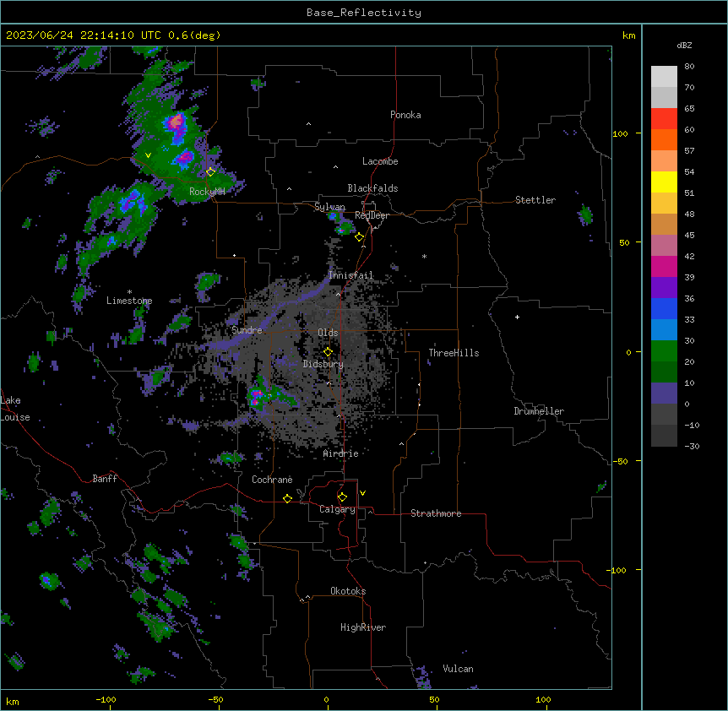
Task: Click the Base_Reflectivity title
Action: tap(364, 13)
